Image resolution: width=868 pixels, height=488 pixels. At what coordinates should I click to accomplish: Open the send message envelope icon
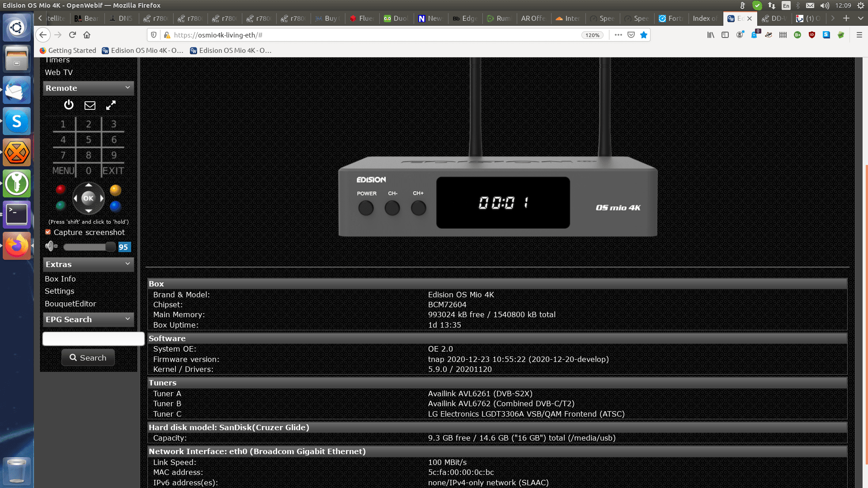point(90,105)
